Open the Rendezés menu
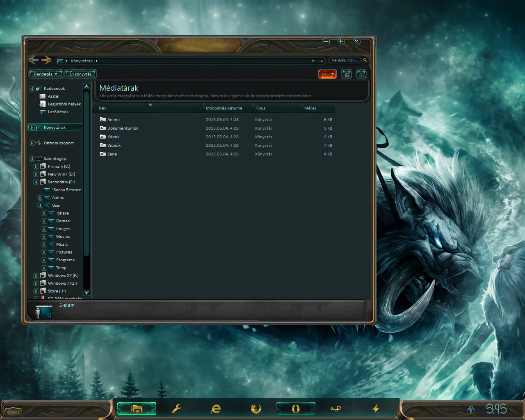 pos(46,74)
